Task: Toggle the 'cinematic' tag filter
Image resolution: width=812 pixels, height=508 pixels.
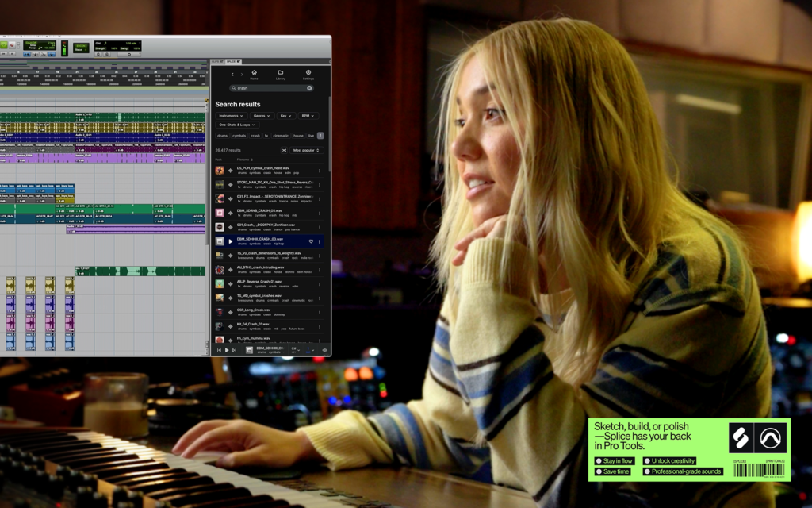Action: (282, 136)
